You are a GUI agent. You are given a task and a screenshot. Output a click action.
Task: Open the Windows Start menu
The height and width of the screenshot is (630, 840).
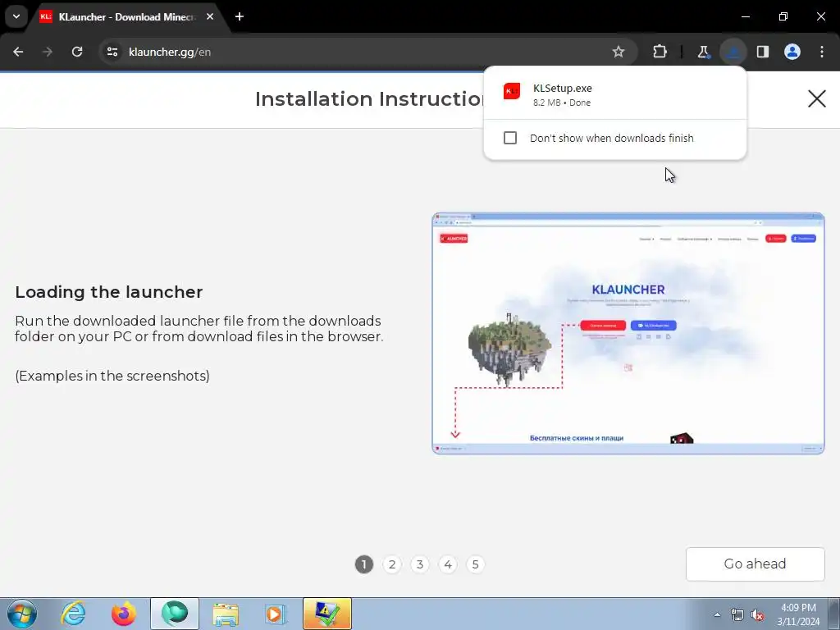(x=22, y=614)
